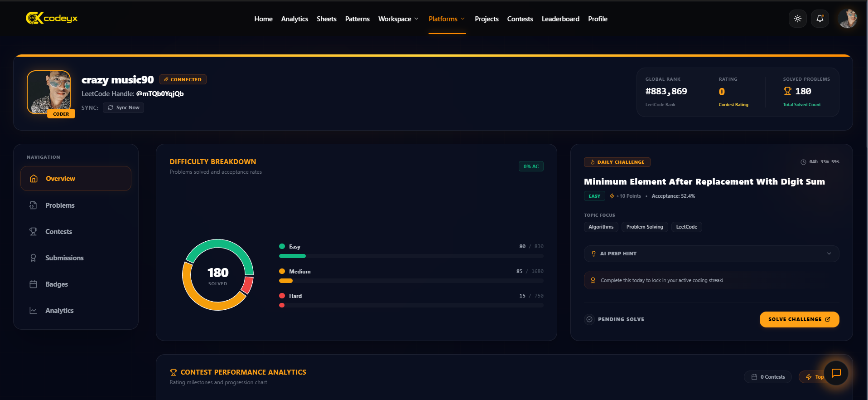
Task: Click the CODER badge under profile picture
Action: [x=61, y=114]
